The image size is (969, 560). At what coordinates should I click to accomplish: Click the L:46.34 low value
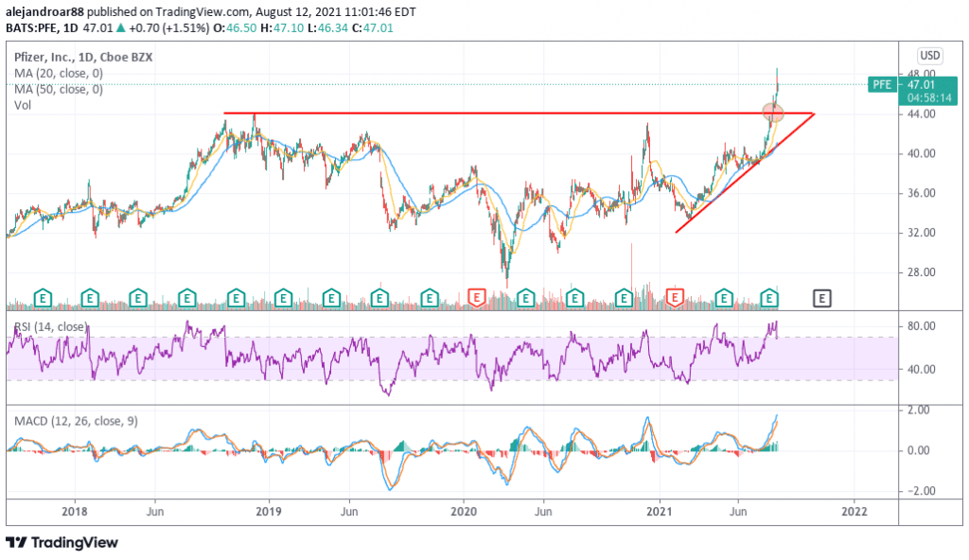click(328, 27)
